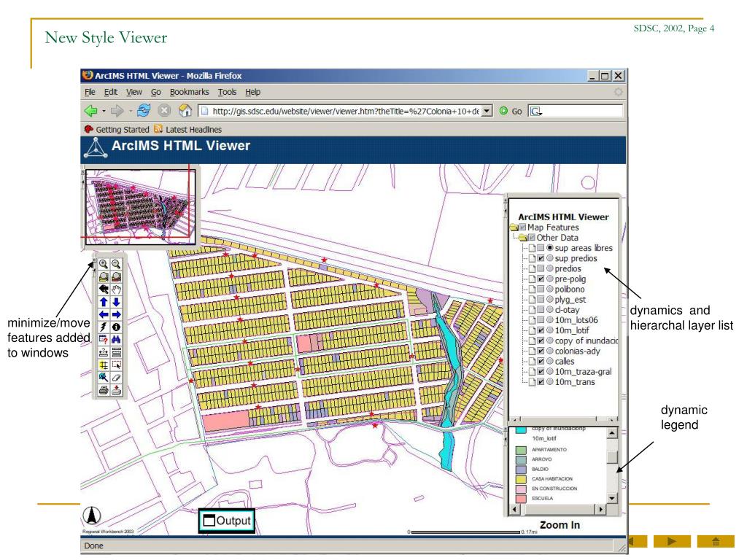Viewport: 747px width, 560px height.
Task: Open the View menu
Action: tap(134, 92)
